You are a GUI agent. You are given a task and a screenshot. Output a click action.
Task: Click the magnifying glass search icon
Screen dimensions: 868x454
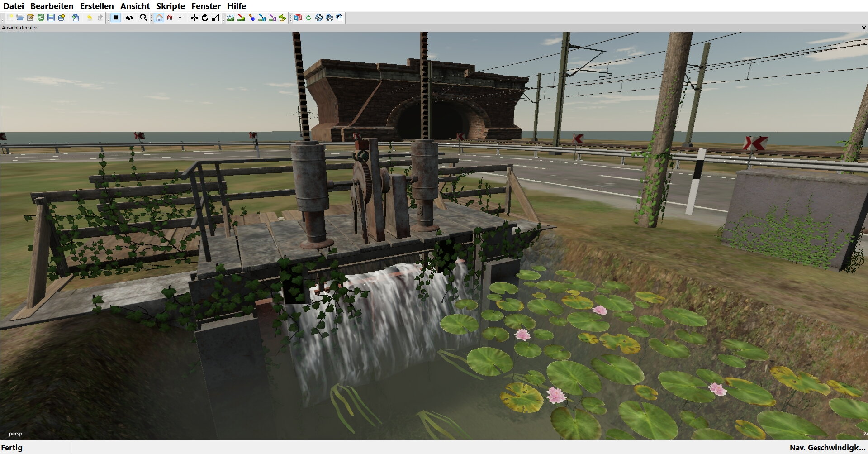[x=143, y=18]
